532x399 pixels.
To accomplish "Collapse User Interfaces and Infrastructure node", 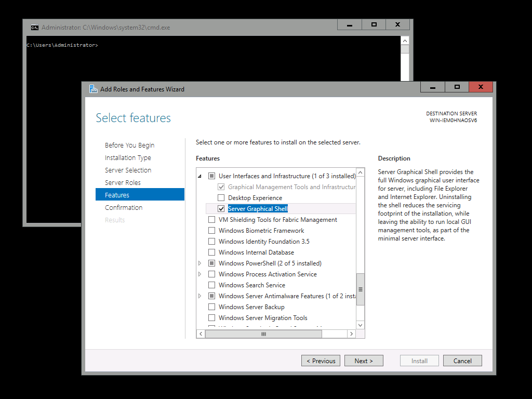I will click(200, 177).
